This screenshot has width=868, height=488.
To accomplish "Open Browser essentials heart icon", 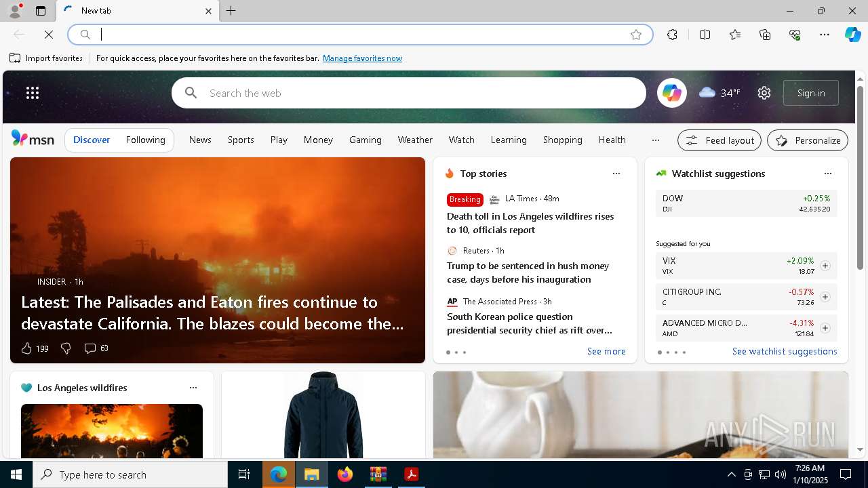I will pyautogui.click(x=795, y=35).
